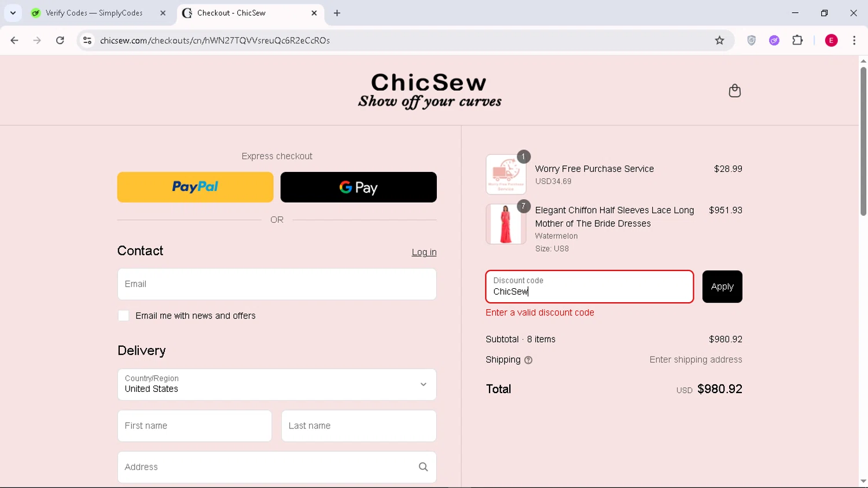Focus the Last name field
Viewport: 868px width, 488px height.
point(359,426)
